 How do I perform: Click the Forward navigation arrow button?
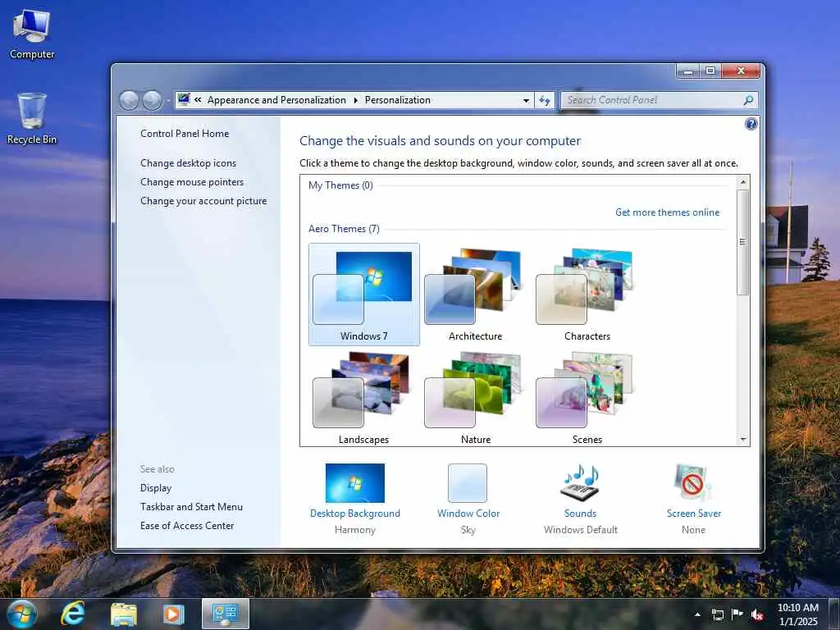point(152,100)
